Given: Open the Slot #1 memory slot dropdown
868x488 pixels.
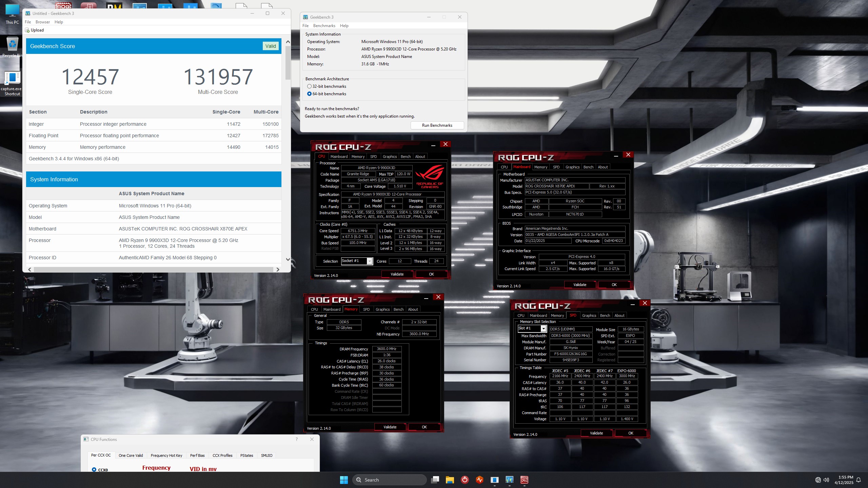Looking at the screenshot, I should (x=544, y=329).
